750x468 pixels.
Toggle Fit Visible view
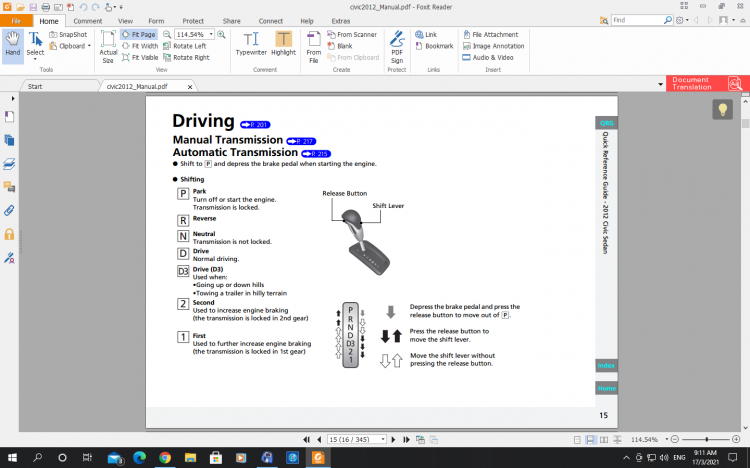140,57
